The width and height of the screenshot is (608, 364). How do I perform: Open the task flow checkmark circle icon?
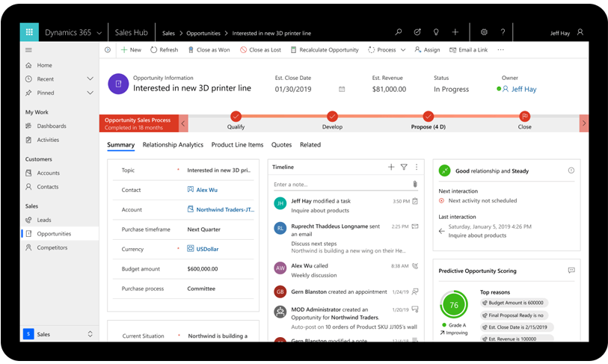point(417,32)
